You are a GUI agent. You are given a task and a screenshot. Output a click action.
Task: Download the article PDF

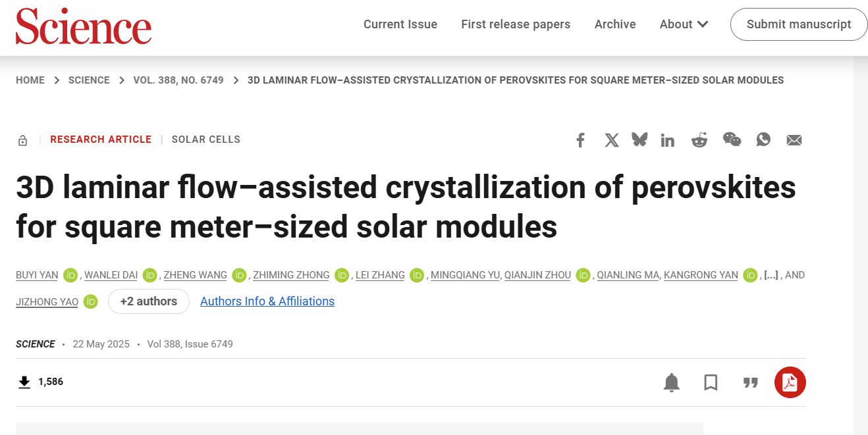790,382
